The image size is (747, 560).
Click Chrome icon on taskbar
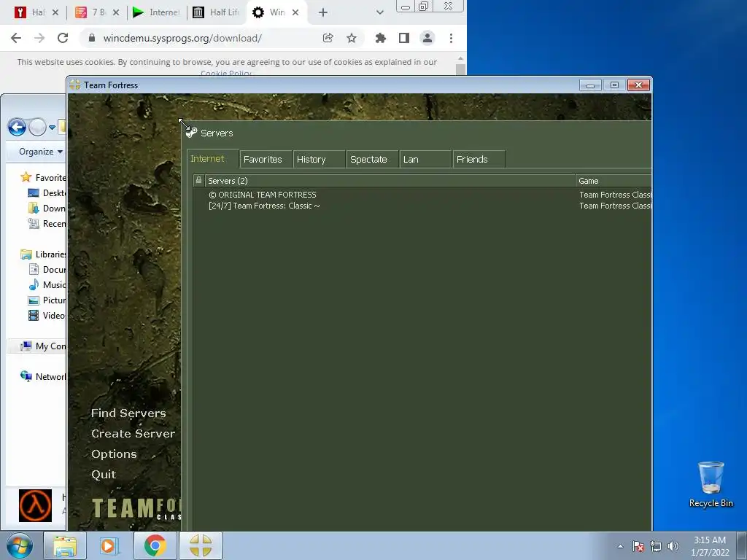(x=155, y=545)
